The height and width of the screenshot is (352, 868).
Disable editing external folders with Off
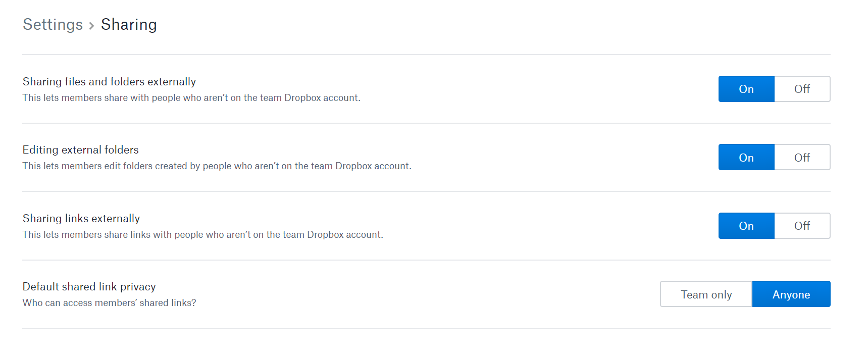(x=802, y=157)
